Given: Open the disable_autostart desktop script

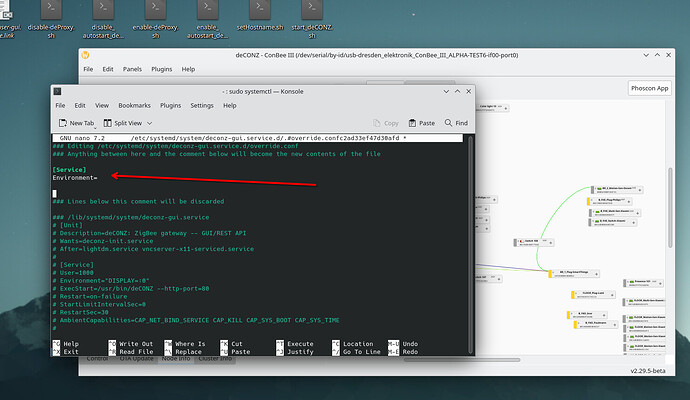Looking at the screenshot, I should tap(103, 20).
